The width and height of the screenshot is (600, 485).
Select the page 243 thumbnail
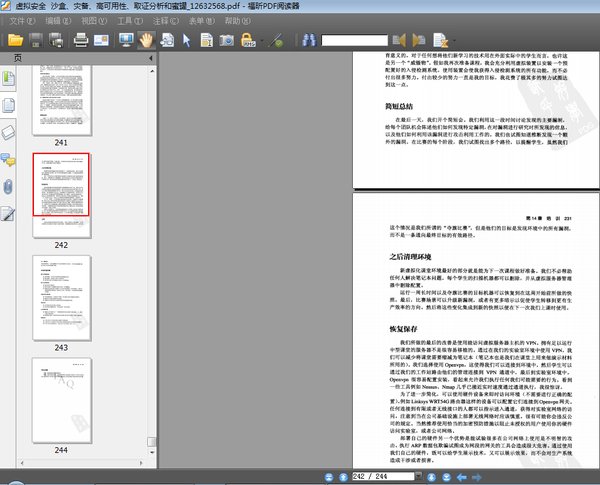[x=62, y=298]
